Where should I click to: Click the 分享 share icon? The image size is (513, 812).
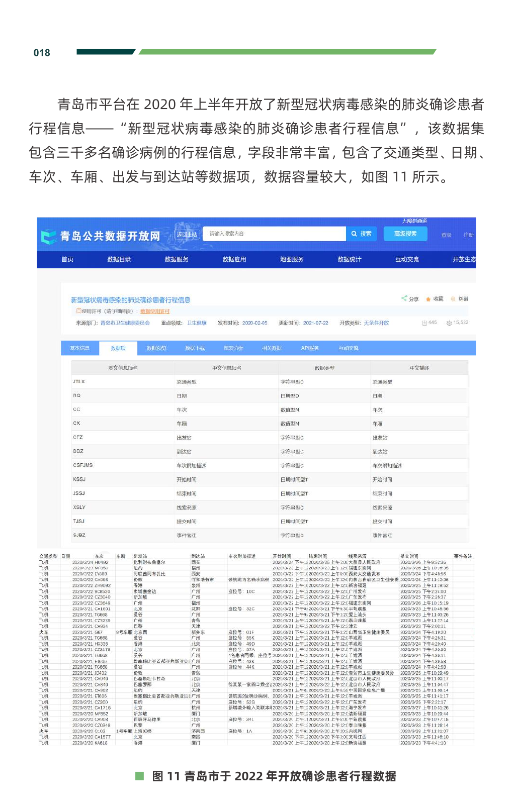(x=404, y=298)
